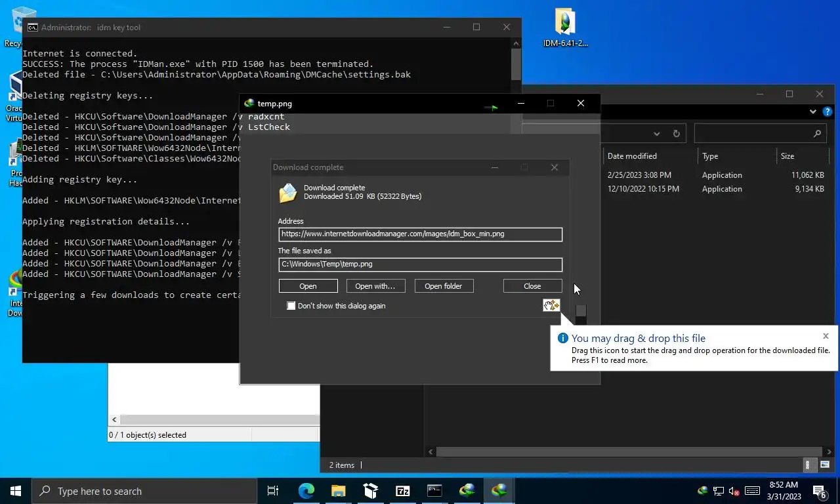Open the Explorer address history dropdown

coord(657,133)
